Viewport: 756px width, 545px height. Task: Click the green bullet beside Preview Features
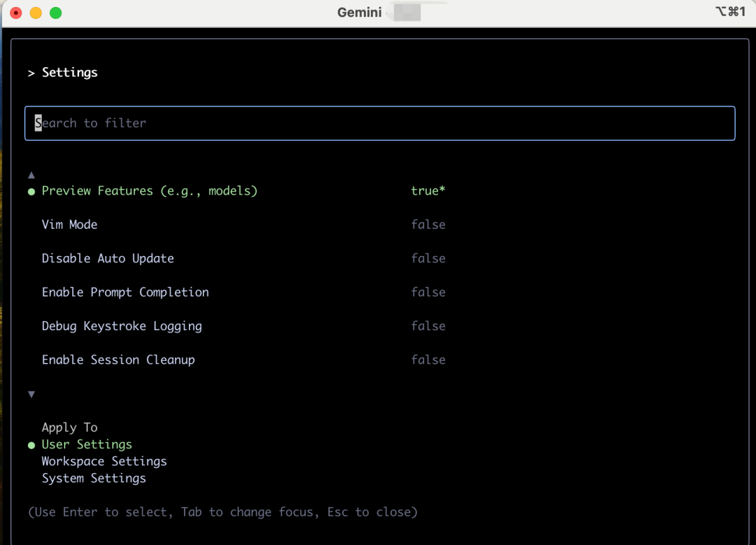[31, 192]
